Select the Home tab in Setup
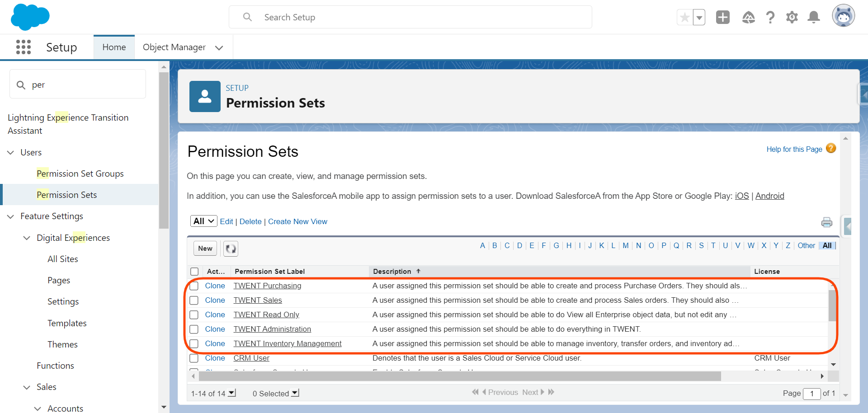This screenshot has height=413, width=868. click(113, 47)
